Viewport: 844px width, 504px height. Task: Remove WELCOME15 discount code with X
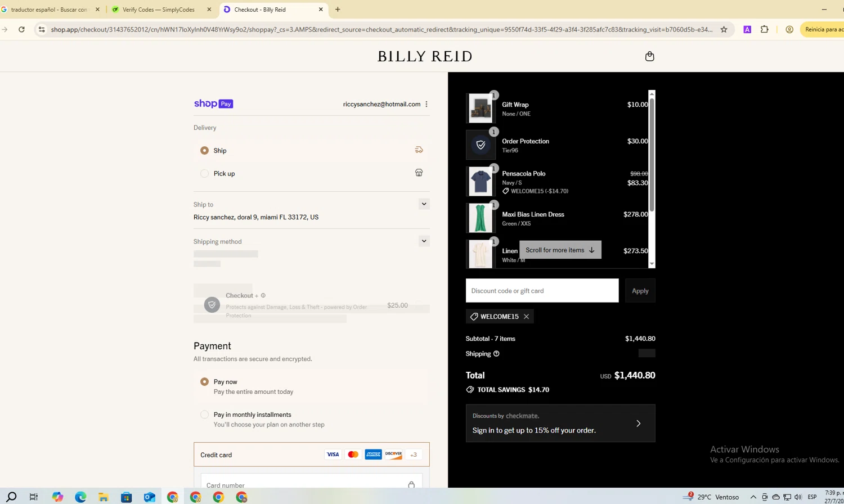[526, 317]
